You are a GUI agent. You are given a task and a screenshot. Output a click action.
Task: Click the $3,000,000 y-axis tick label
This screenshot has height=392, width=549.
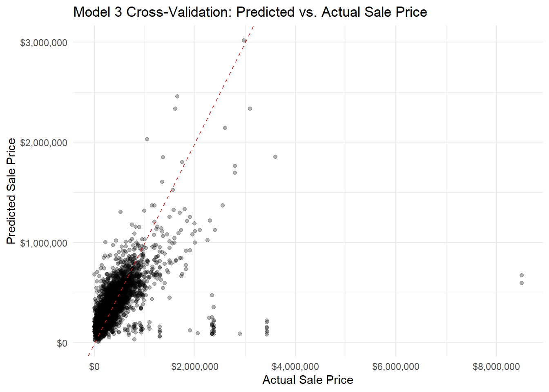[44, 43]
